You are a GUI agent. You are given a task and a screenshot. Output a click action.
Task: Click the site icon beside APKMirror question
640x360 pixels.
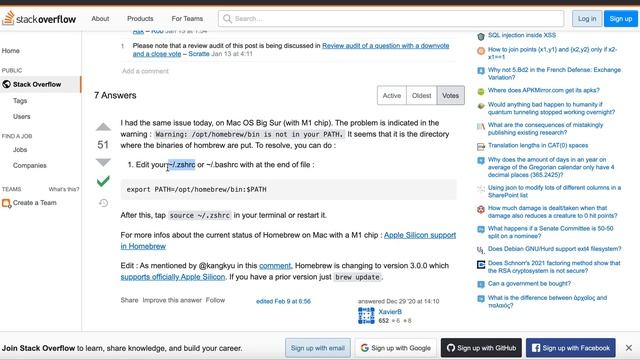pyautogui.click(x=481, y=91)
